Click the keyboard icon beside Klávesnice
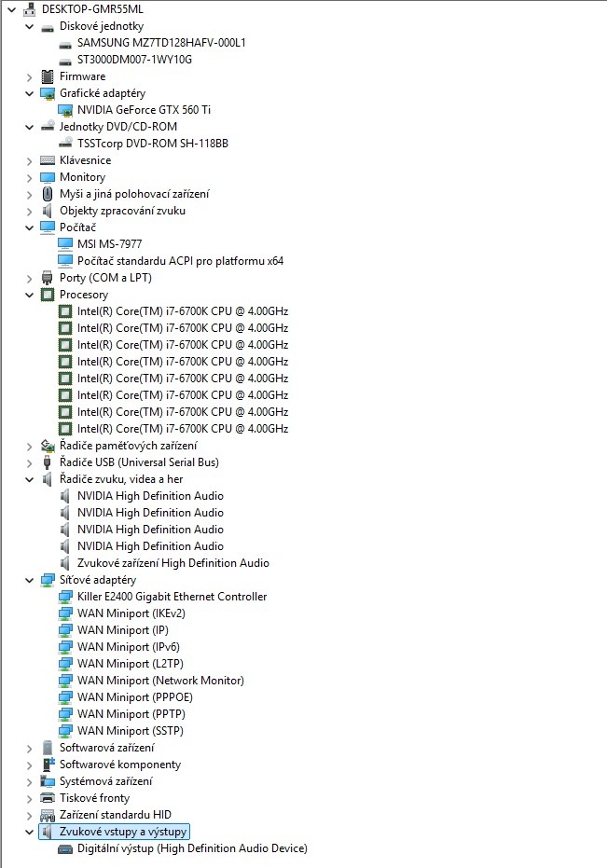 (x=48, y=160)
